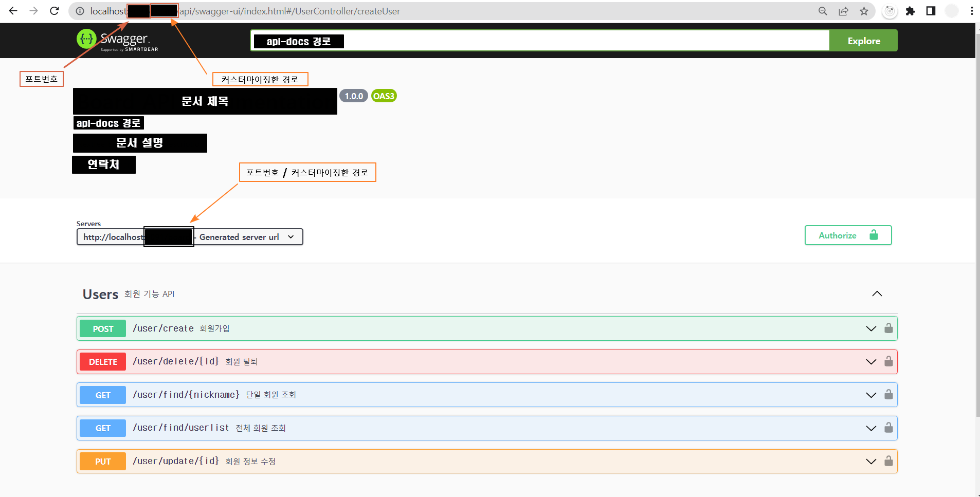
Task: Click the Servers label
Action: 88,224
